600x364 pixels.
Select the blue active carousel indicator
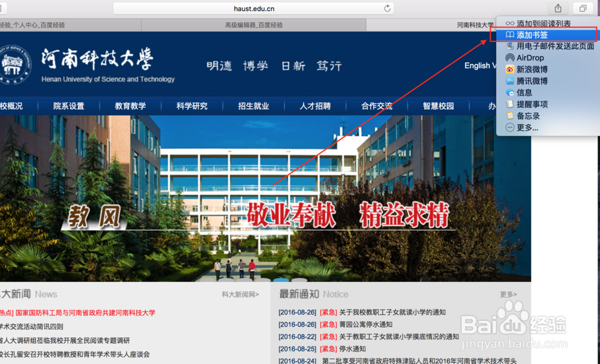pos(281,280)
